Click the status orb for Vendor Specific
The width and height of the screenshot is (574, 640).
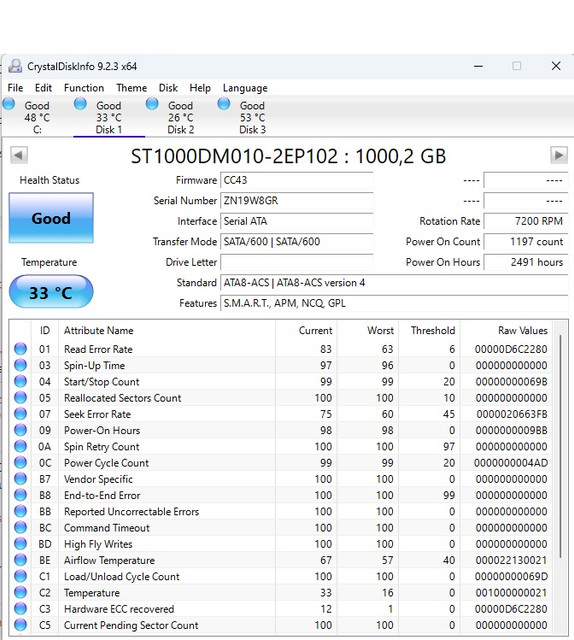(20, 479)
